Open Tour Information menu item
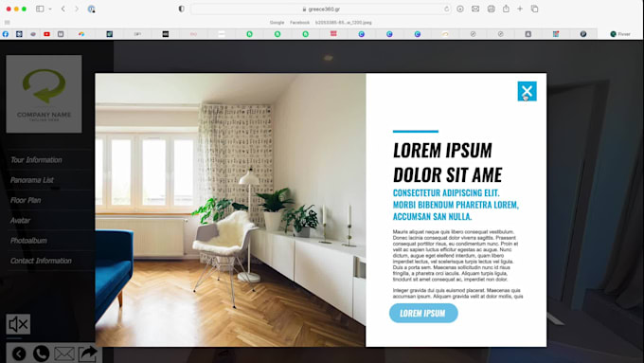This screenshot has width=644, height=363. 36,160
